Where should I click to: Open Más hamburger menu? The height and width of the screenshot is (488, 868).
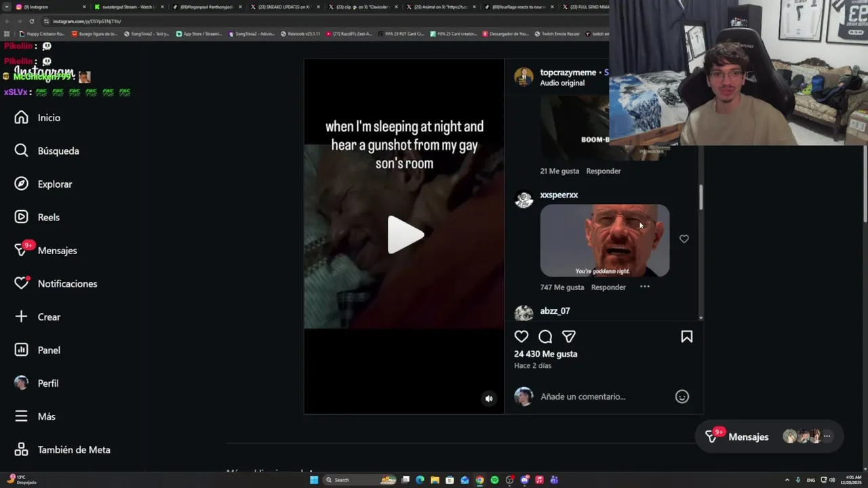(22, 416)
